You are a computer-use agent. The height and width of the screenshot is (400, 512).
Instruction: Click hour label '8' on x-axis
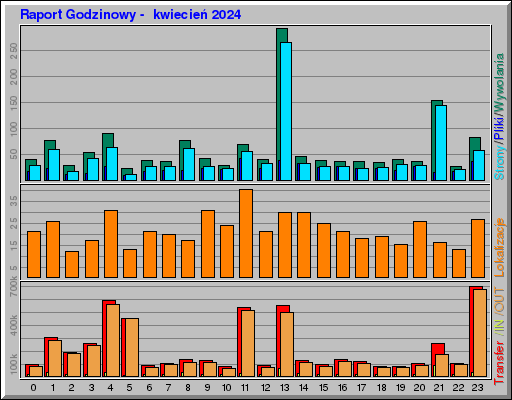188,388
